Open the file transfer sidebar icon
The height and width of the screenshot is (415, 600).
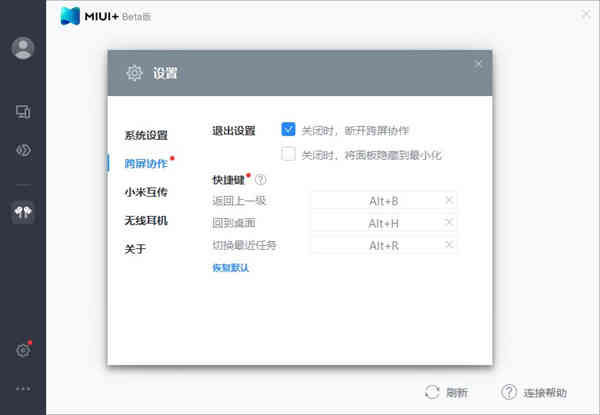pos(23,150)
